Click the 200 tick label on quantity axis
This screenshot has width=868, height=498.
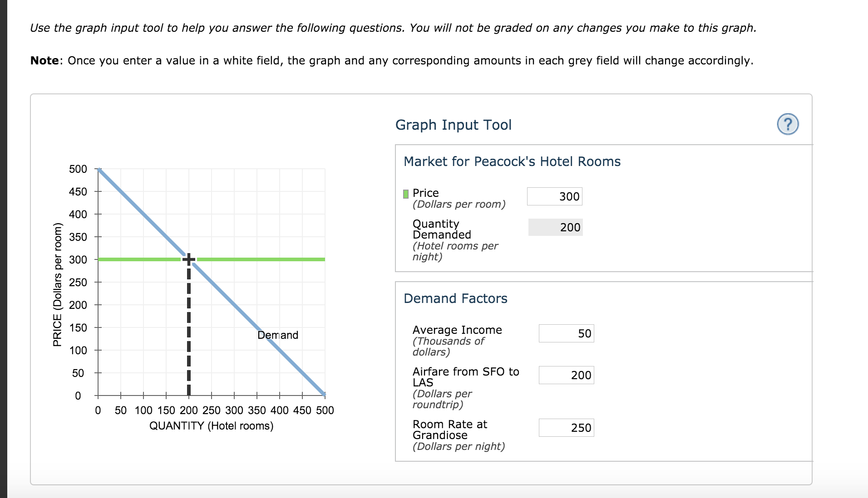point(188,409)
